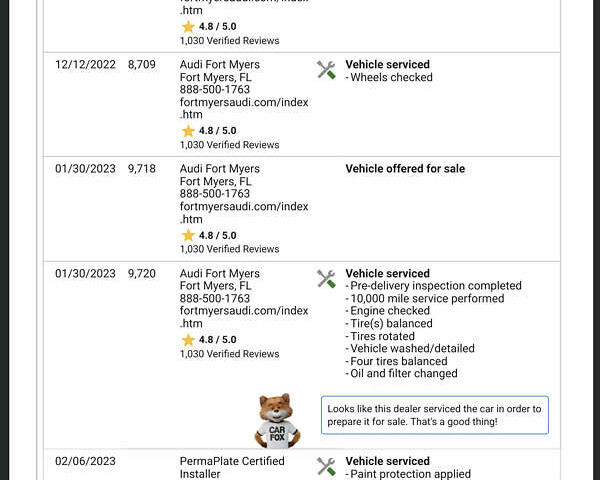Click wrench icon next to Paint protection applied
The width and height of the screenshot is (600, 480).
pos(326,466)
